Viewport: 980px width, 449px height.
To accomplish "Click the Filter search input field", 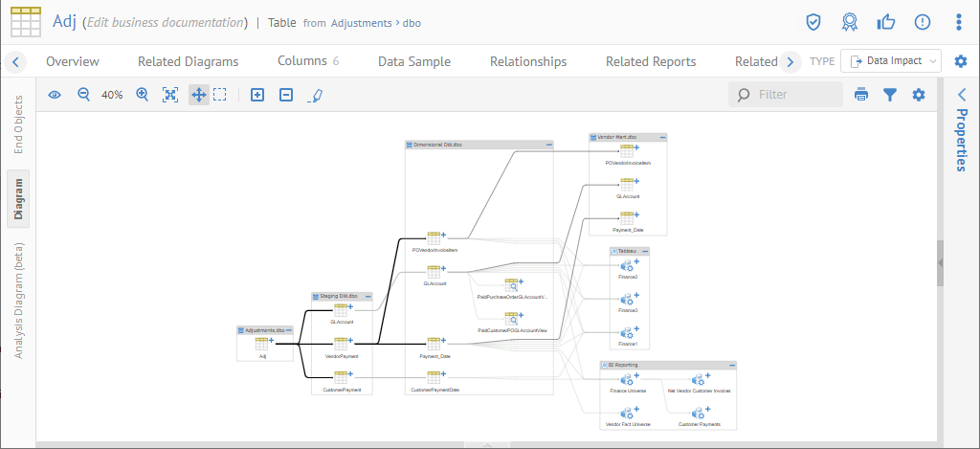I will click(x=794, y=95).
